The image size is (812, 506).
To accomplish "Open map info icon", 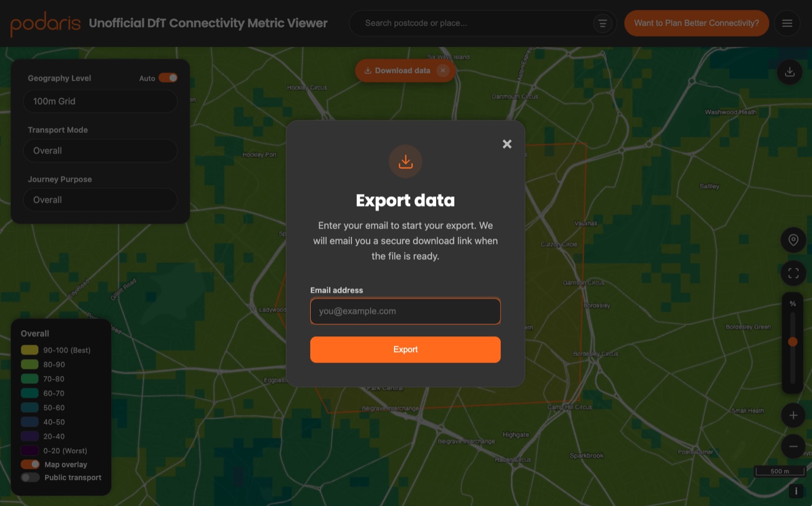I will [x=796, y=491].
